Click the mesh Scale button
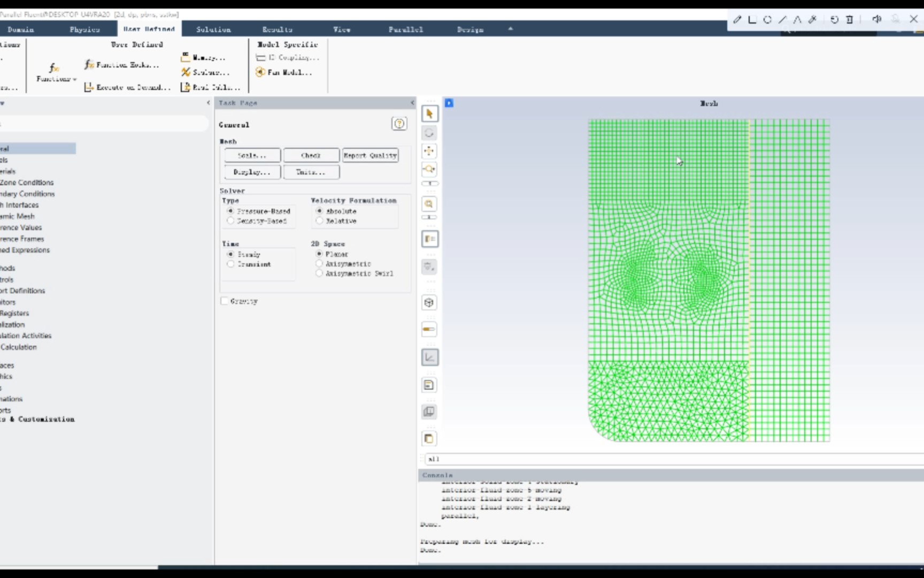The width and height of the screenshot is (924, 578). coord(252,155)
